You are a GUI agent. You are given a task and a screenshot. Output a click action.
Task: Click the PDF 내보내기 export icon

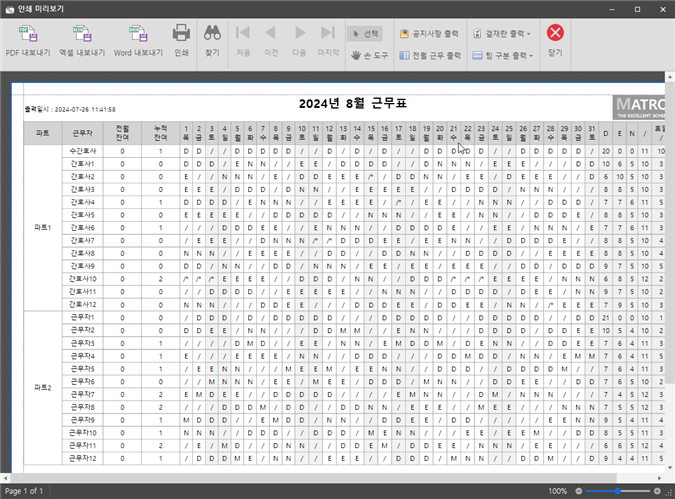click(x=27, y=39)
